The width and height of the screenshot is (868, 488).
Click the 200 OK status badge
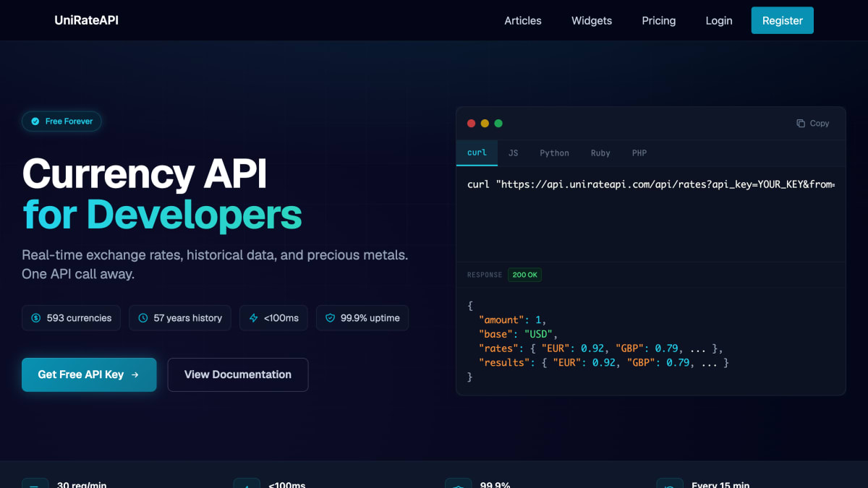tap(525, 275)
